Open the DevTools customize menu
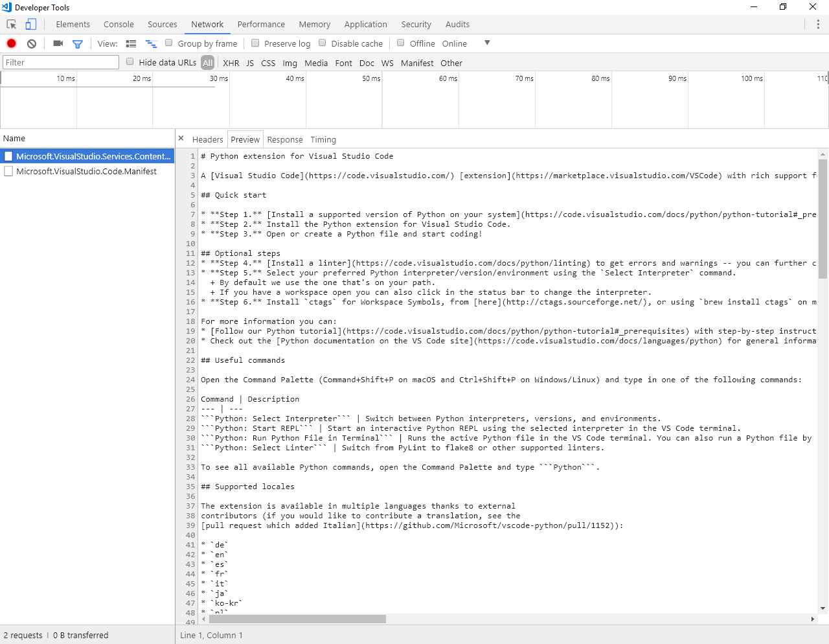829x644 pixels. point(818,24)
